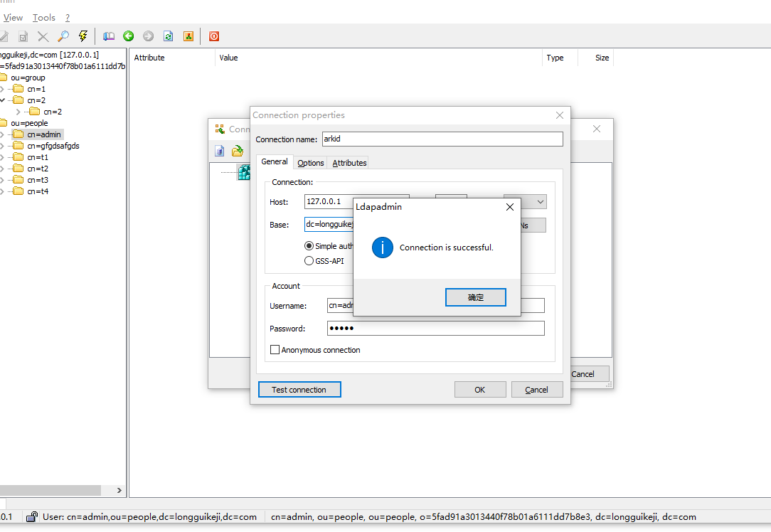The width and height of the screenshot is (771, 532).
Task: Click the delete entry X toolbar icon
Action: pos(43,36)
